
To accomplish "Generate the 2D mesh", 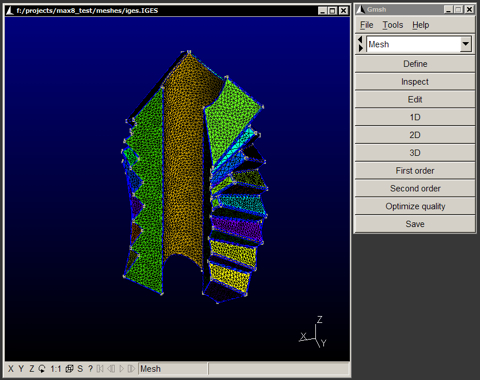I will (415, 135).
